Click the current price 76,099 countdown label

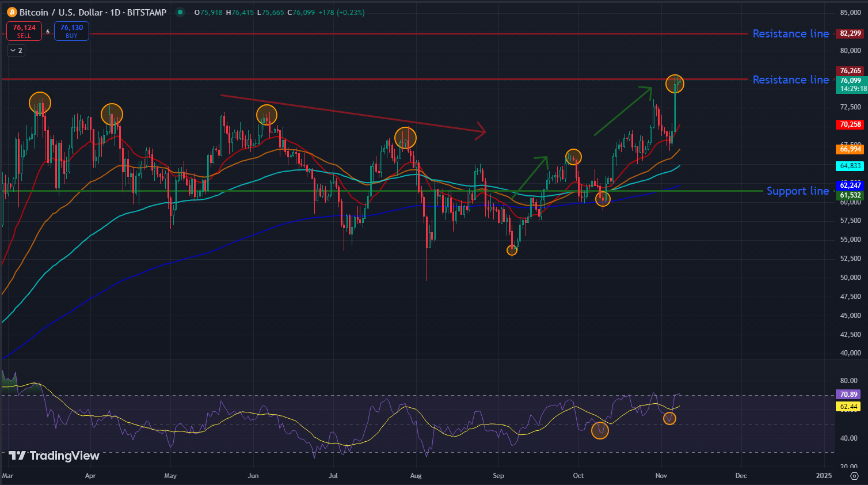tap(851, 85)
